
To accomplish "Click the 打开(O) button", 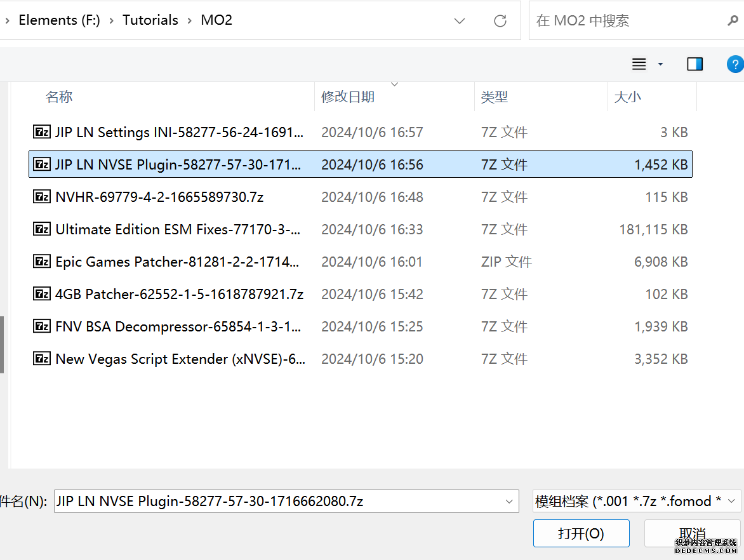I will (x=581, y=533).
